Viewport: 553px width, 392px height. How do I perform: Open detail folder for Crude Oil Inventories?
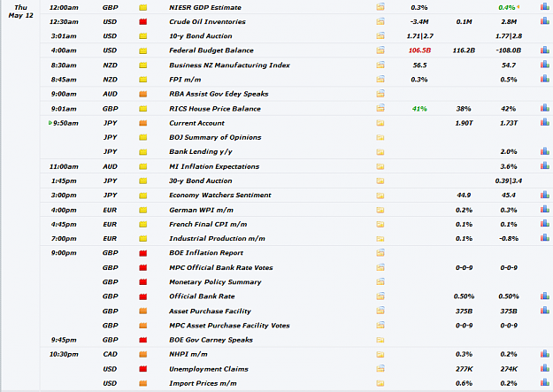pos(380,21)
